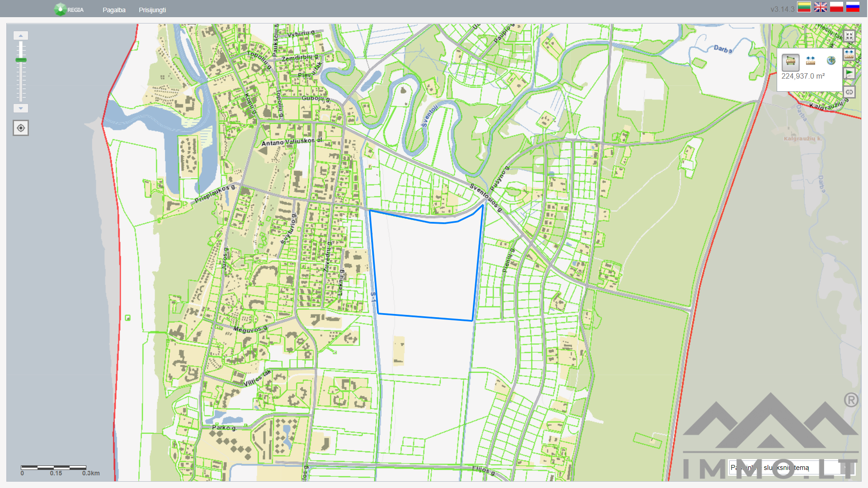The height and width of the screenshot is (488, 868).
Task: Click the locate my position button
Action: tap(21, 128)
